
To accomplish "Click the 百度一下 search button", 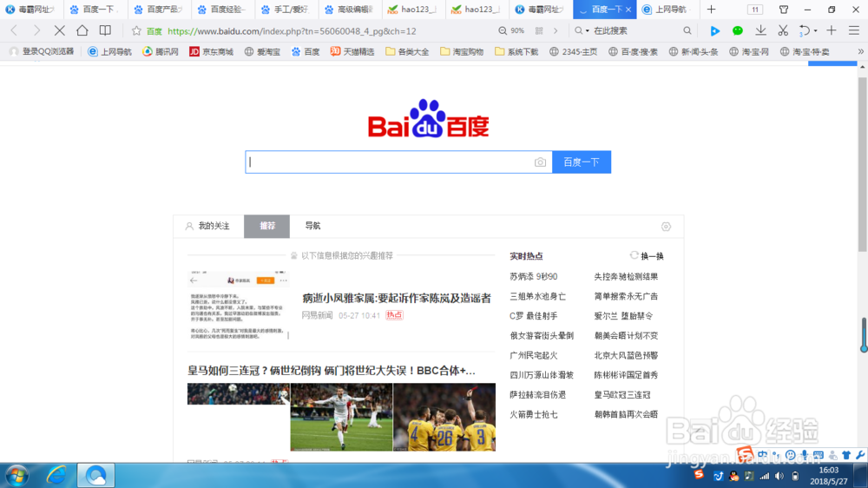I will 582,162.
